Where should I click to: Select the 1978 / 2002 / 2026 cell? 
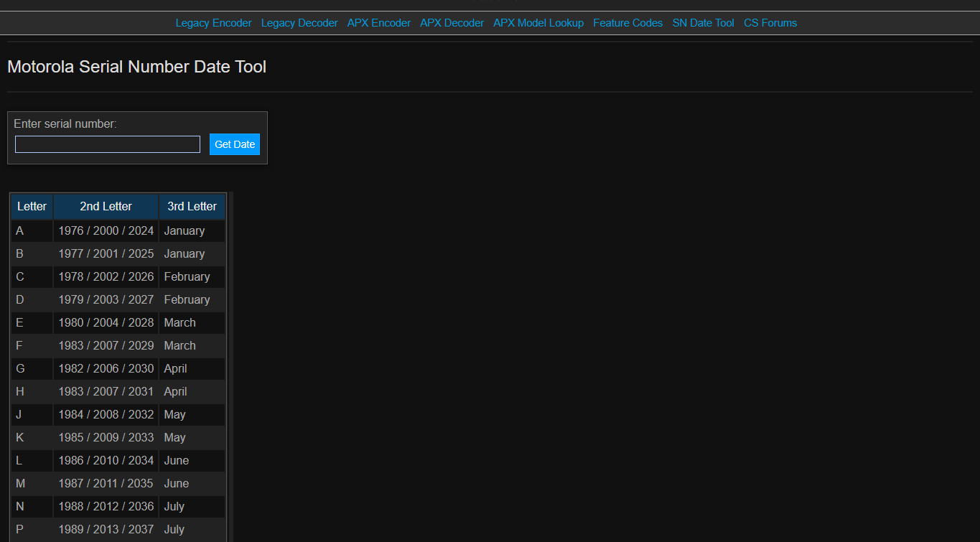106,277
